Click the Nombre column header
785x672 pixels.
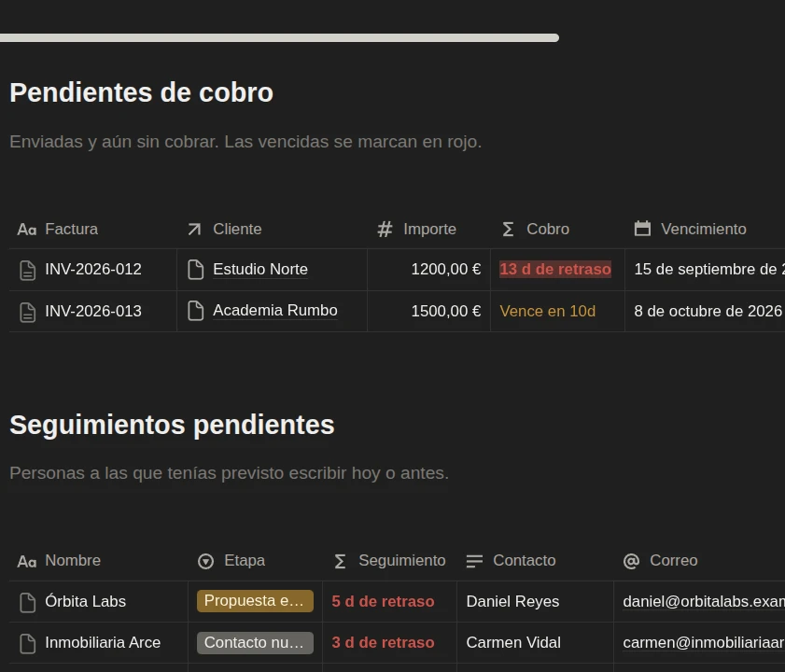coord(99,560)
